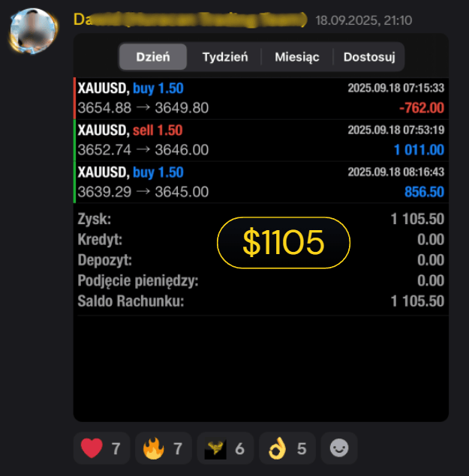Click the yellow $1105 badge
This screenshot has width=469, height=476.
tap(284, 243)
